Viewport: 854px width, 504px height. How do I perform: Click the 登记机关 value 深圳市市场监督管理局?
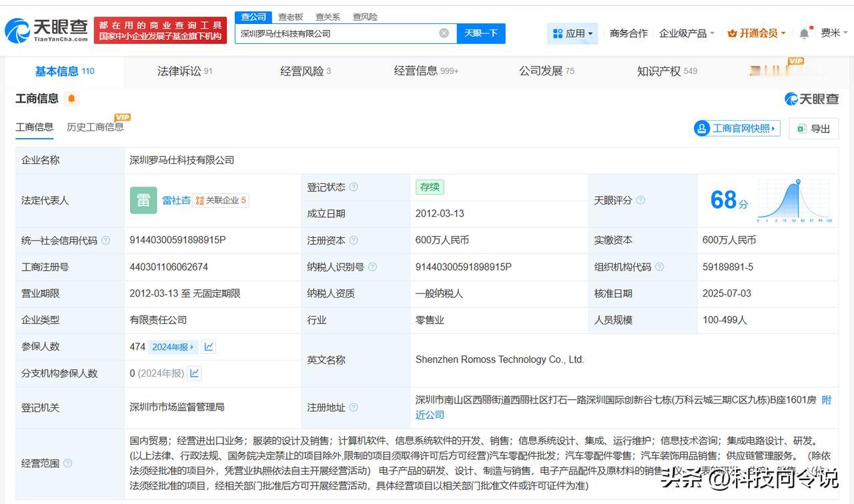(177, 407)
